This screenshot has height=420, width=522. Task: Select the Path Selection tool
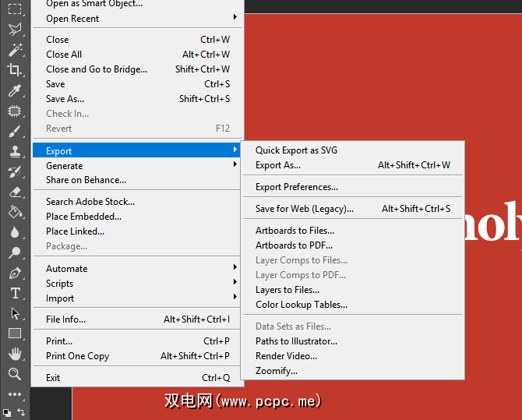[15, 313]
